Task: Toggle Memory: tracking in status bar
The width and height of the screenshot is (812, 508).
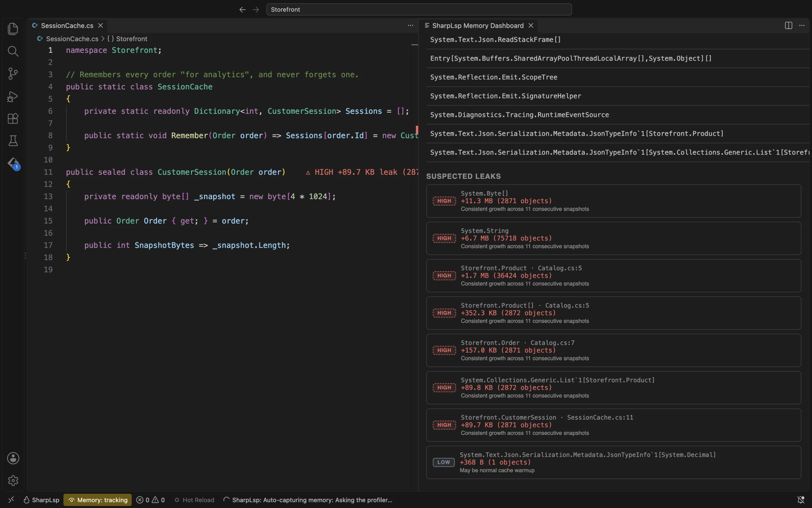Action: (98, 500)
